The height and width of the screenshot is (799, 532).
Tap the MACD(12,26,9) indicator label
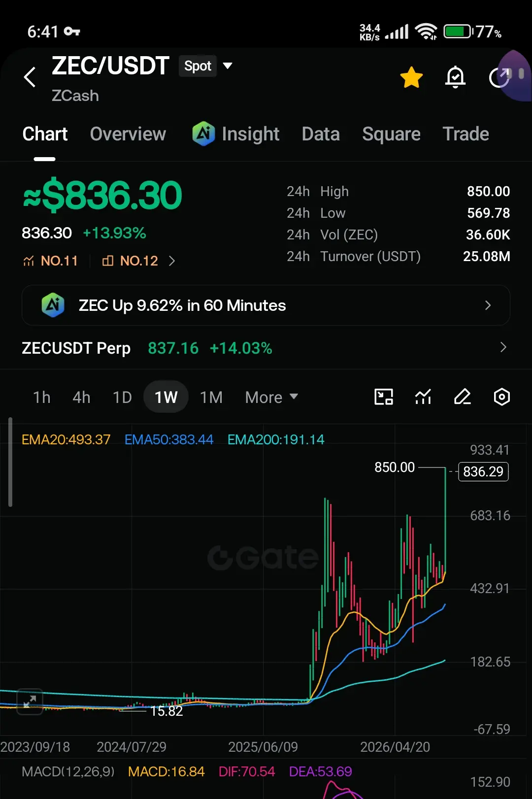tap(68, 771)
